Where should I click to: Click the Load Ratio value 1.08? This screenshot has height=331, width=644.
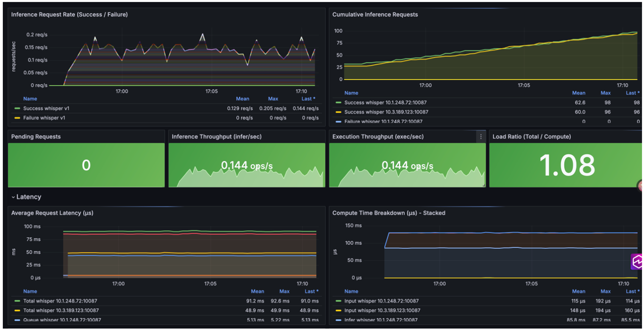click(567, 165)
